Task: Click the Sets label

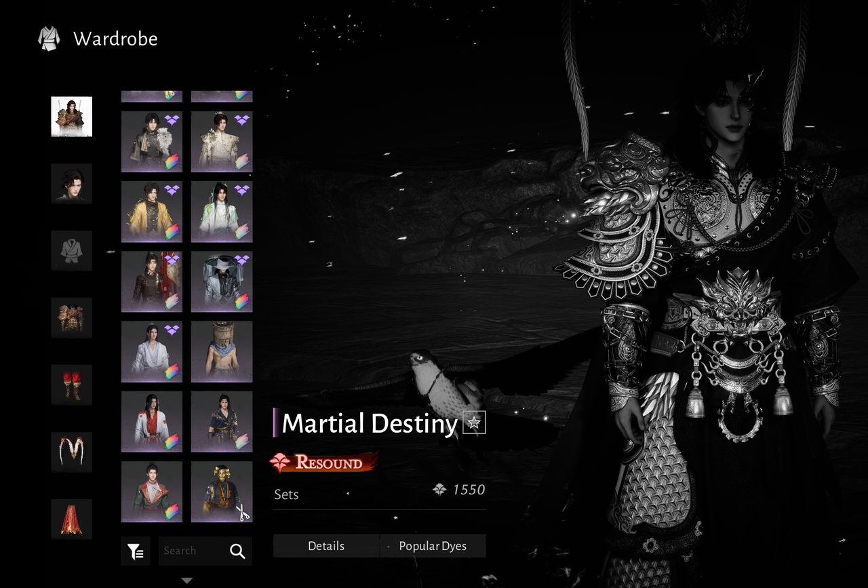Action: [286, 494]
